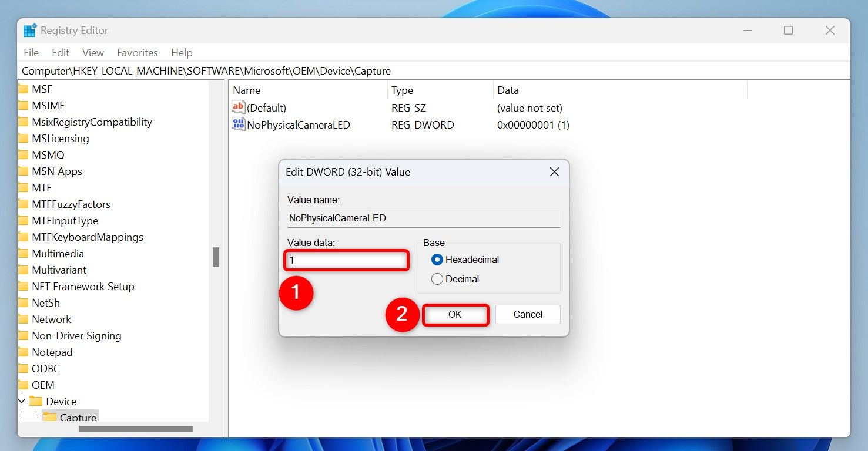
Task: Click the MSIME folder icon
Action: pos(23,106)
